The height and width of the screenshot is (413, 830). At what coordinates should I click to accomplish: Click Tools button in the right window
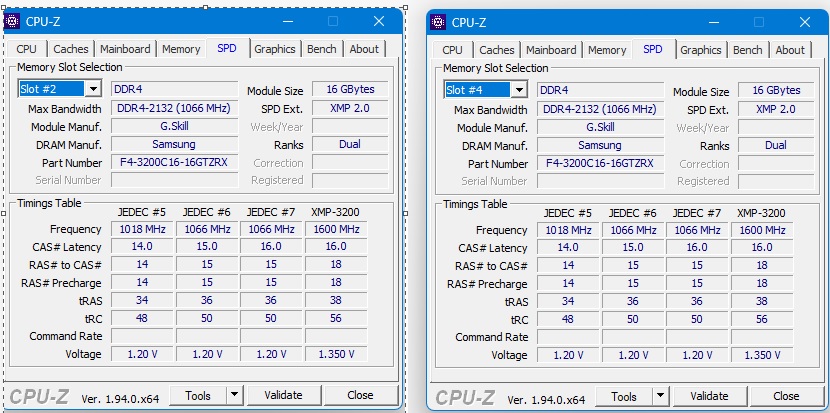(624, 397)
